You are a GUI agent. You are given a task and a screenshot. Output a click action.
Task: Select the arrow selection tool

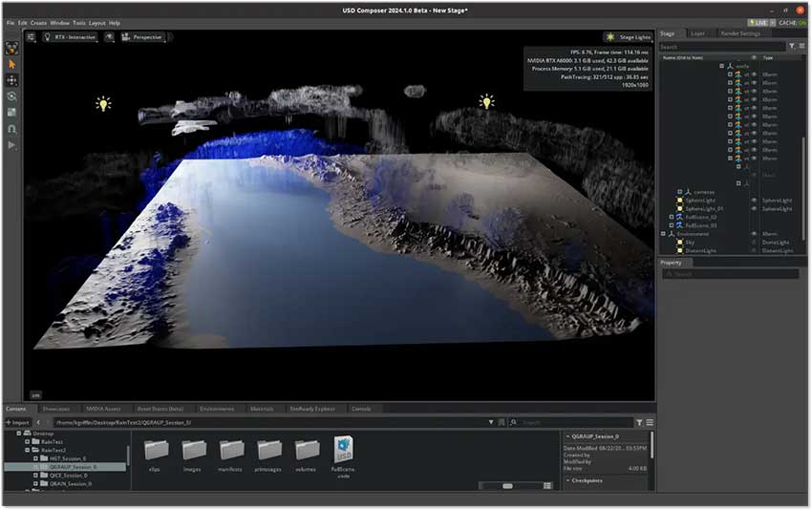[x=12, y=64]
